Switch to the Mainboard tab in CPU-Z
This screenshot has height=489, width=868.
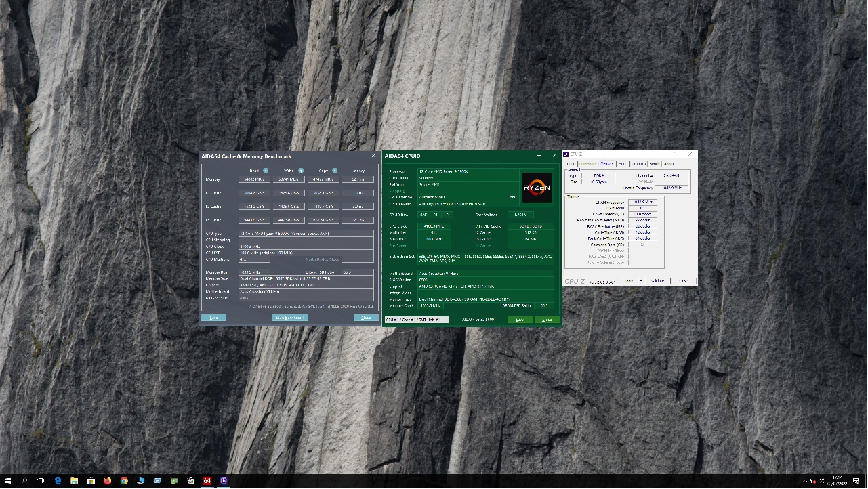(x=587, y=164)
